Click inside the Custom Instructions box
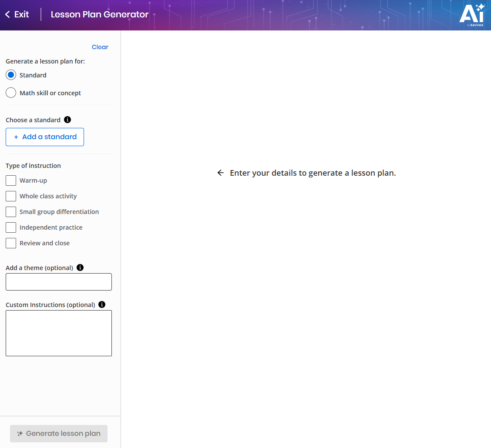Viewport: 491px width, 448px height. coord(58,333)
